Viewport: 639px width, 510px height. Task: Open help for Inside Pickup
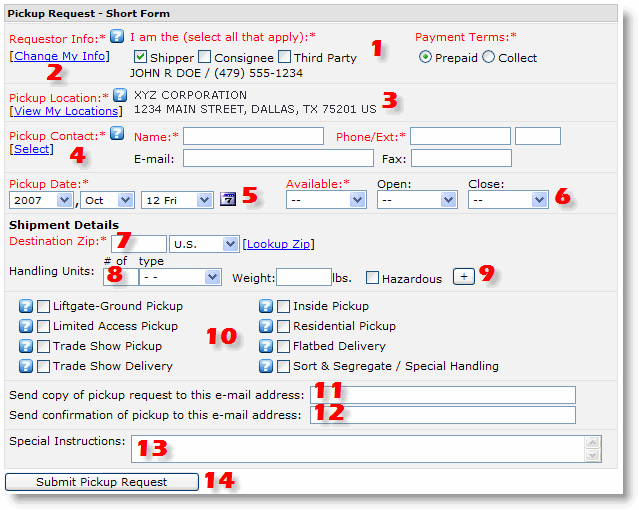[x=266, y=306]
